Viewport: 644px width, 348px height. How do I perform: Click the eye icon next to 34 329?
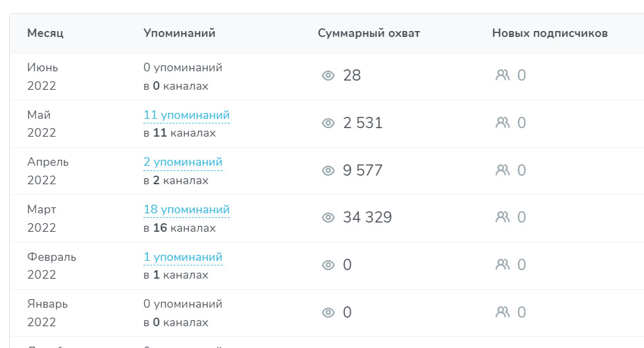tap(328, 217)
